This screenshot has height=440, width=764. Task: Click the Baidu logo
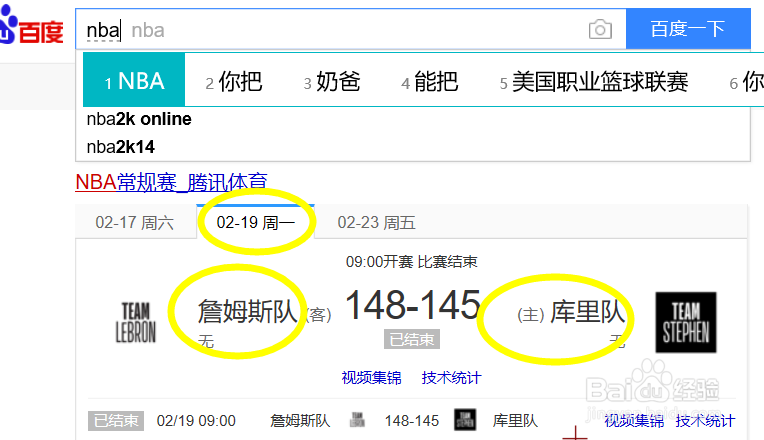click(x=31, y=26)
